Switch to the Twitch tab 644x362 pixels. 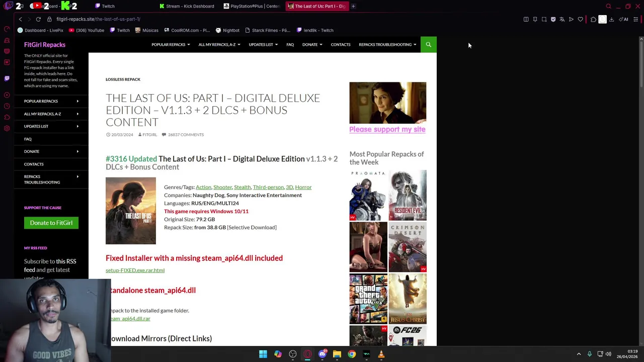105,6
